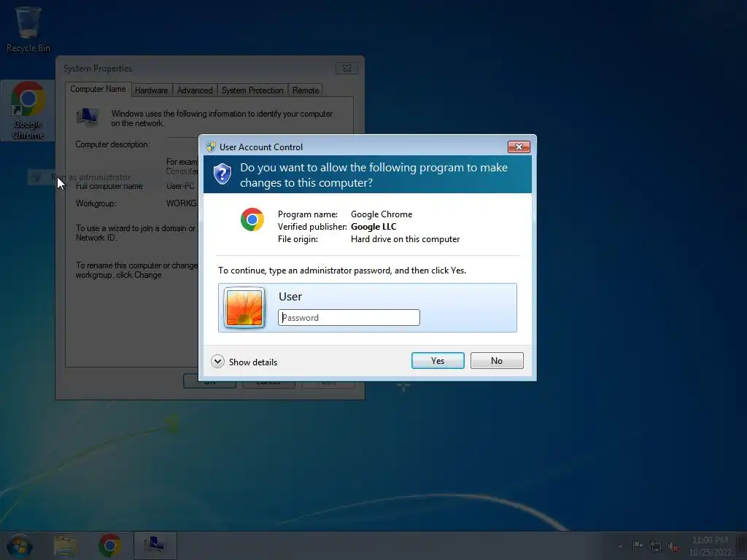Click the taskbar clock and date
Screen dimensions: 747x560
pyautogui.click(x=710, y=545)
